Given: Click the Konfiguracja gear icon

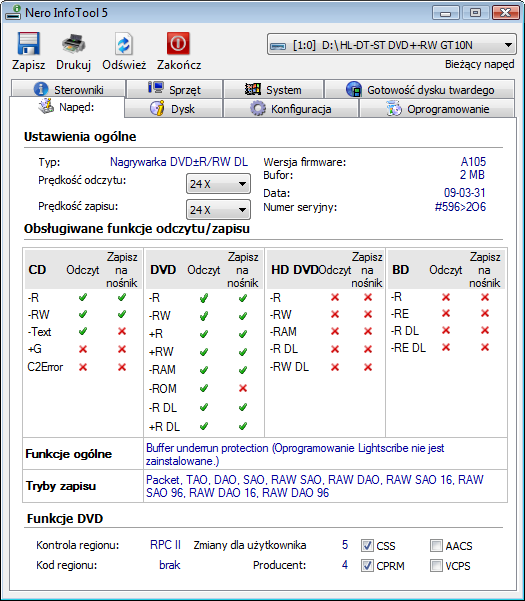Looking at the screenshot, I should pos(258,108).
